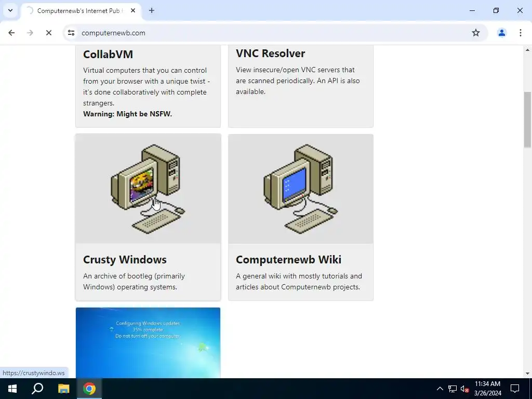Image resolution: width=532 pixels, height=399 pixels.
Task: Select the Computernewb's Internet Pub tab
Action: point(81,11)
